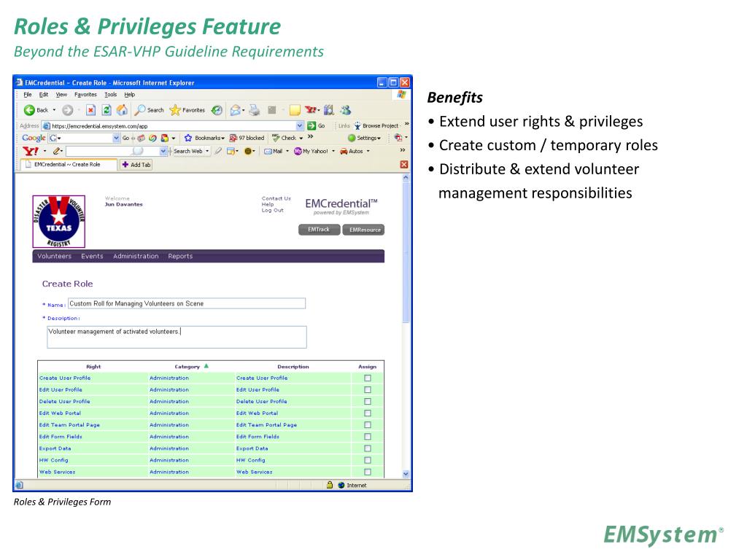Open the Back button history dropdown arrow
Viewport: 747px width, 560px height.
(54, 110)
